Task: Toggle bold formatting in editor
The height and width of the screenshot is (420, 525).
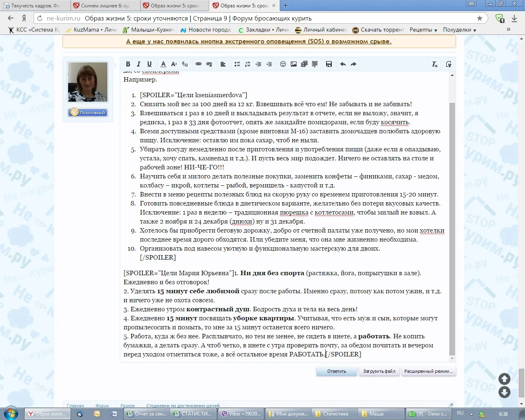Action: 128,64
